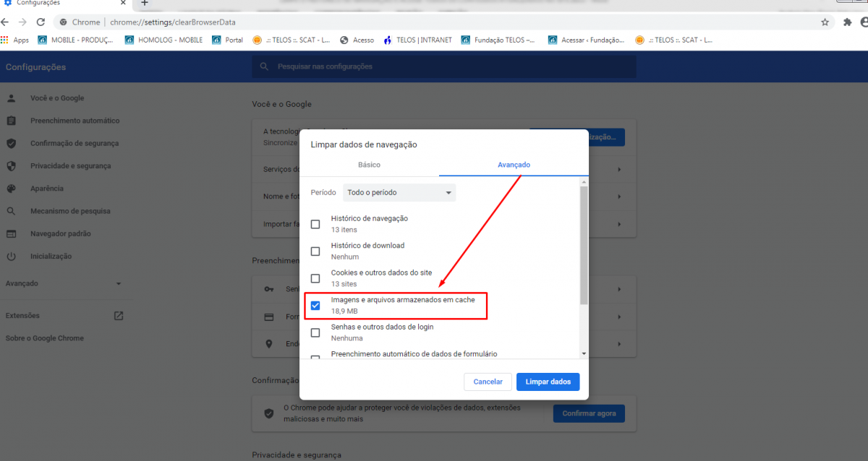868x461 pixels.
Task: Click the Confirmar agora button
Action: [x=589, y=413]
